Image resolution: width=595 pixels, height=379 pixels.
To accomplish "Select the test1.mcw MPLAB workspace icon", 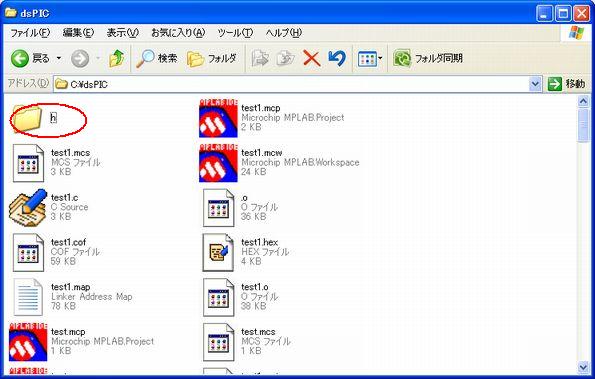I will click(x=218, y=163).
